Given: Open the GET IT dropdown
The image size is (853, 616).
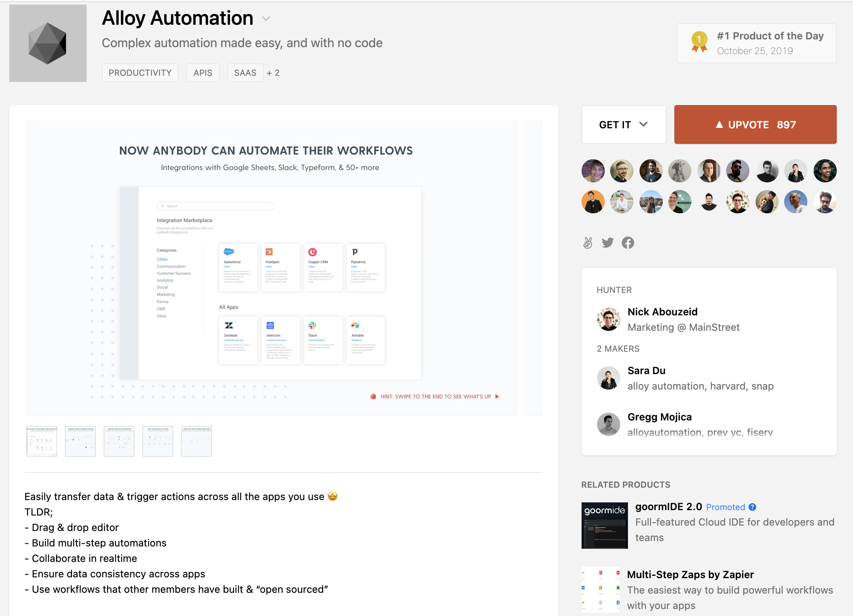Looking at the screenshot, I should pyautogui.click(x=624, y=124).
